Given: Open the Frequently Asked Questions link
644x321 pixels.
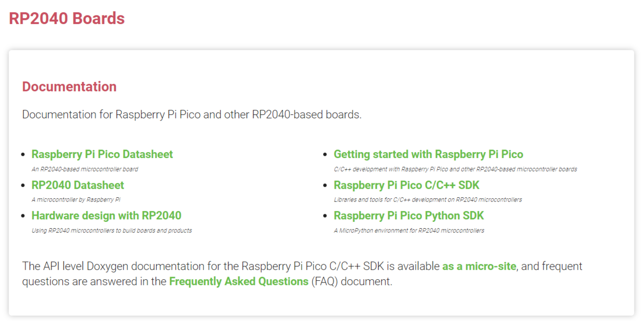Looking at the screenshot, I should [238, 281].
